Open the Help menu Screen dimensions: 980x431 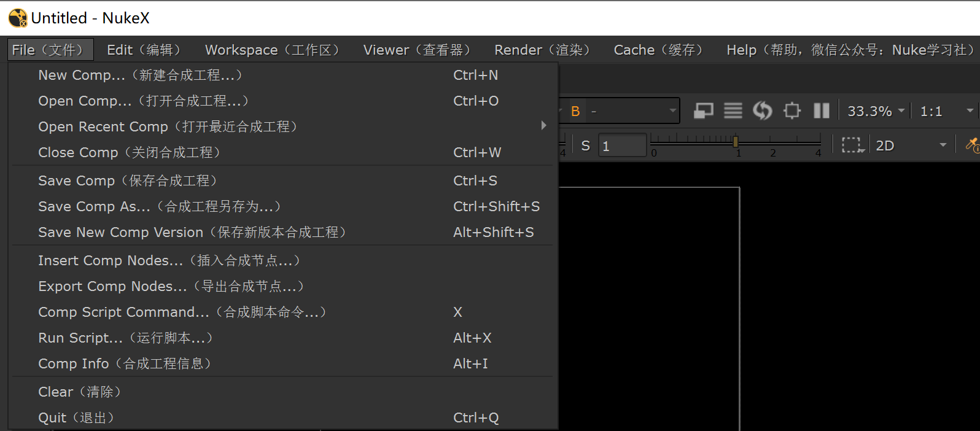point(850,50)
